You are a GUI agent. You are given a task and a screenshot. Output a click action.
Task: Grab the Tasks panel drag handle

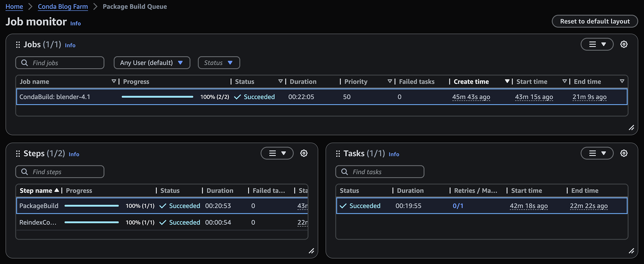(x=338, y=153)
